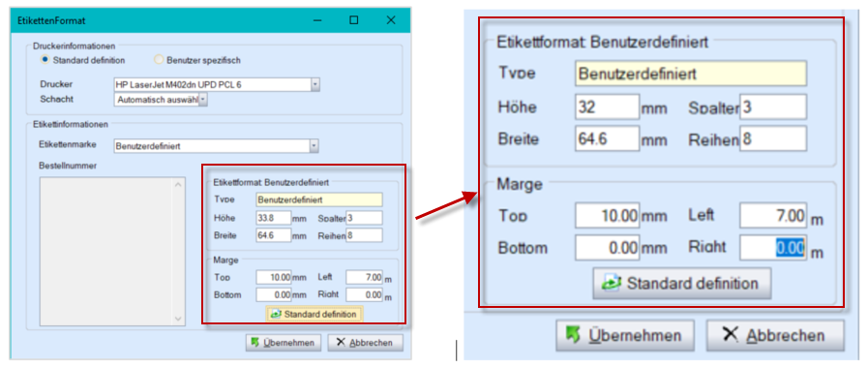
Task: Click the enlarged Standard definition button
Action: click(681, 284)
